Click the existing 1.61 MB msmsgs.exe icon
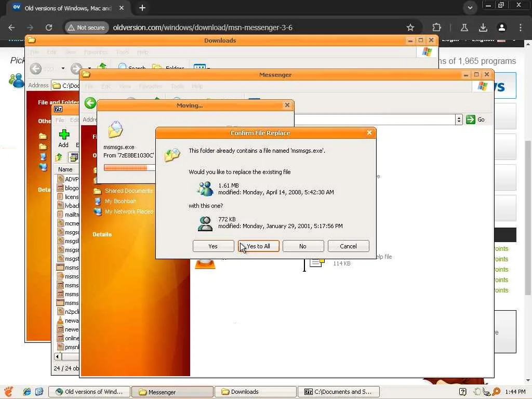The height and width of the screenshot is (399, 532). pyautogui.click(x=205, y=189)
